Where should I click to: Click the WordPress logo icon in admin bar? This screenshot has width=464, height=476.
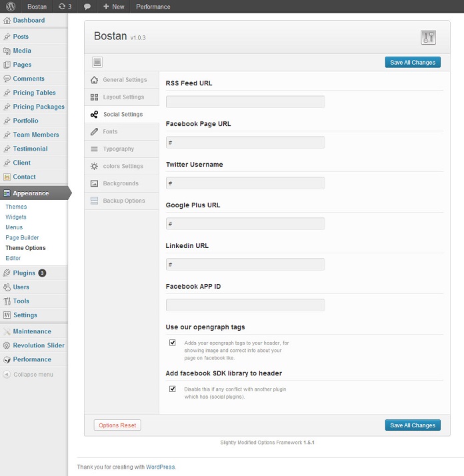[9, 7]
